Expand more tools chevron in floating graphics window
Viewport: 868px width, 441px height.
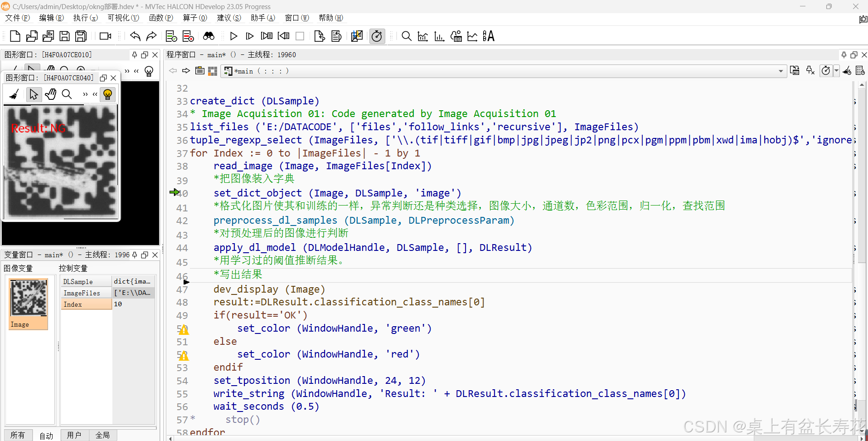[x=85, y=94]
